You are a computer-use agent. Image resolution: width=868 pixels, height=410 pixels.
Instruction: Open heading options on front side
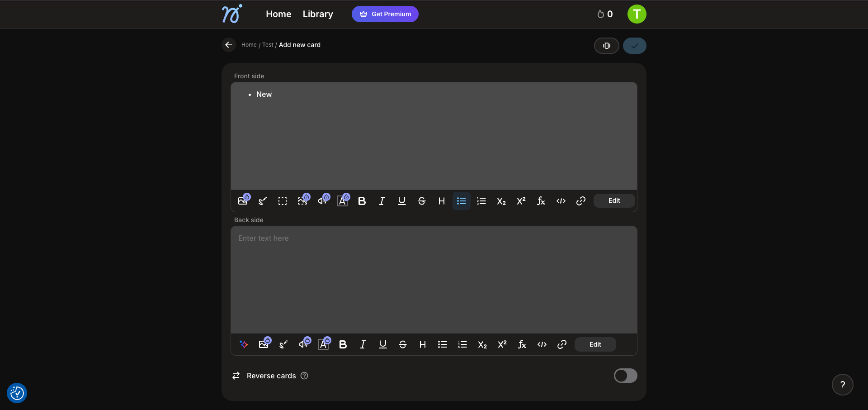coord(441,201)
